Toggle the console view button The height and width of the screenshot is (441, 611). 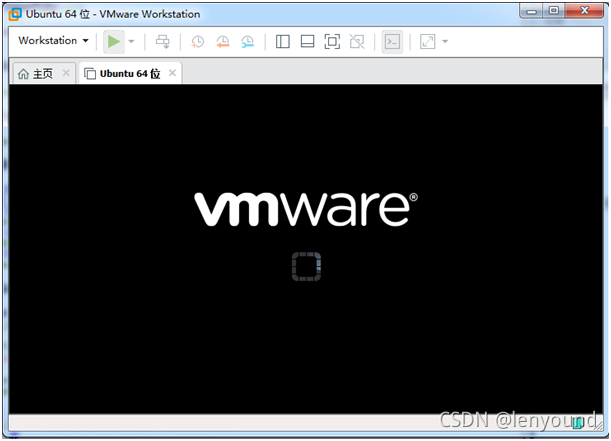[x=392, y=41]
